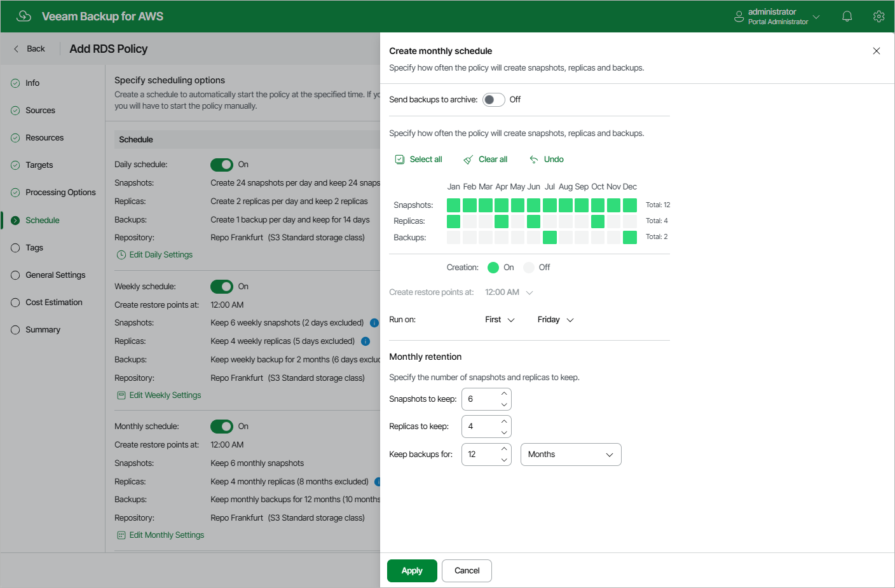The width and height of the screenshot is (895, 588).
Task: Click the Clear all broom icon
Action: tap(468, 160)
